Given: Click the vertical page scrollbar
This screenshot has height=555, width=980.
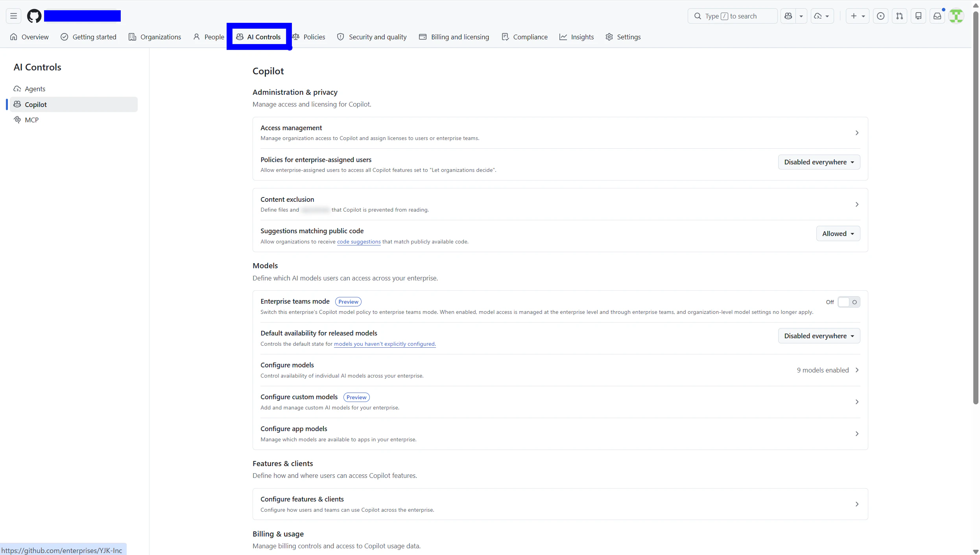Looking at the screenshot, I should (x=976, y=208).
